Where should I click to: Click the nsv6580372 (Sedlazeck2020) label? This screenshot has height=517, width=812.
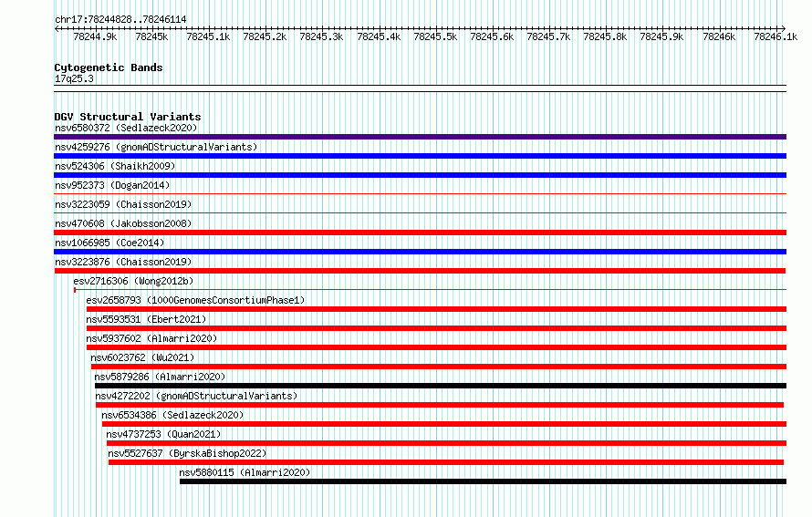pos(126,128)
